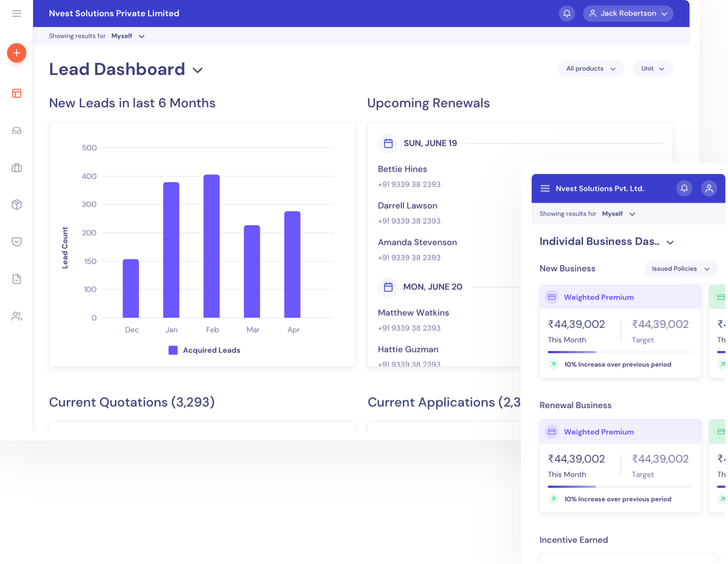This screenshot has height=564, width=728.
Task: Open Jack Robertson user menu
Action: point(628,13)
